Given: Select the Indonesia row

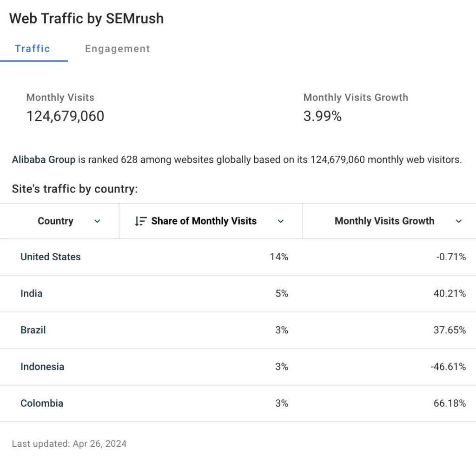Looking at the screenshot, I should pos(42,367).
